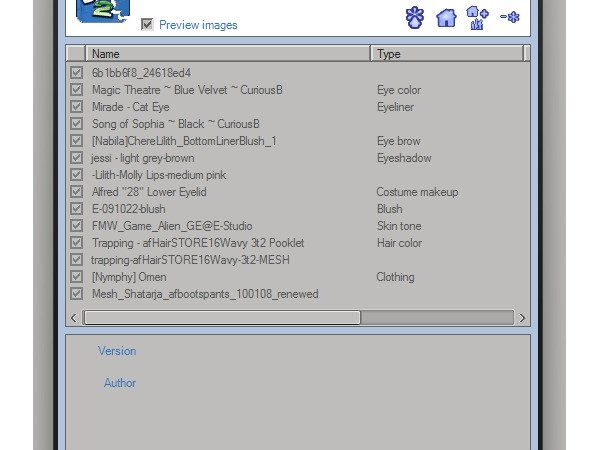Viewport: 600px width, 450px height.
Task: Select the FMW_Game_Alien_GE@E-Studio skin tone row
Action: tap(298, 226)
